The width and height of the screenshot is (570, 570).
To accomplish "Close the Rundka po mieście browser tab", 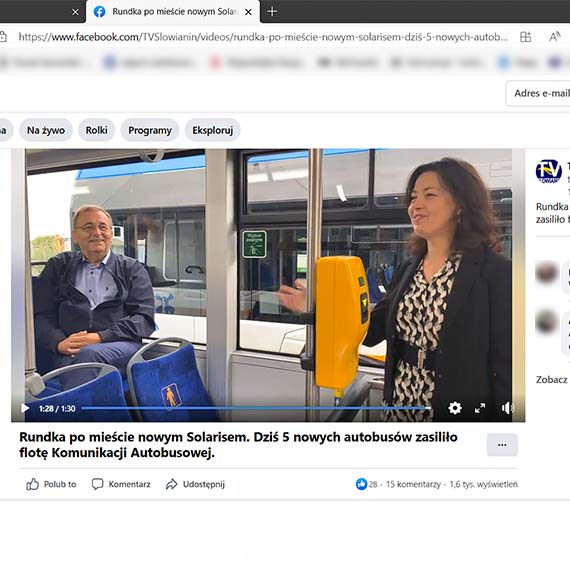I will [248, 12].
